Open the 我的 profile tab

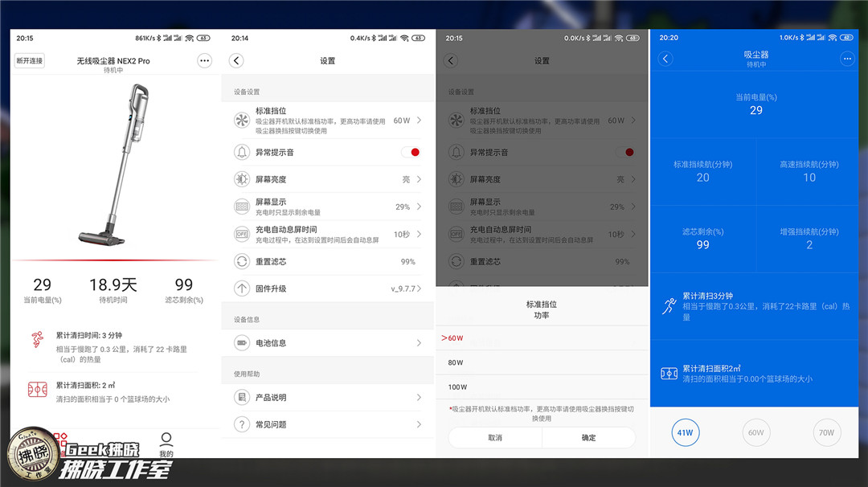[x=166, y=445]
